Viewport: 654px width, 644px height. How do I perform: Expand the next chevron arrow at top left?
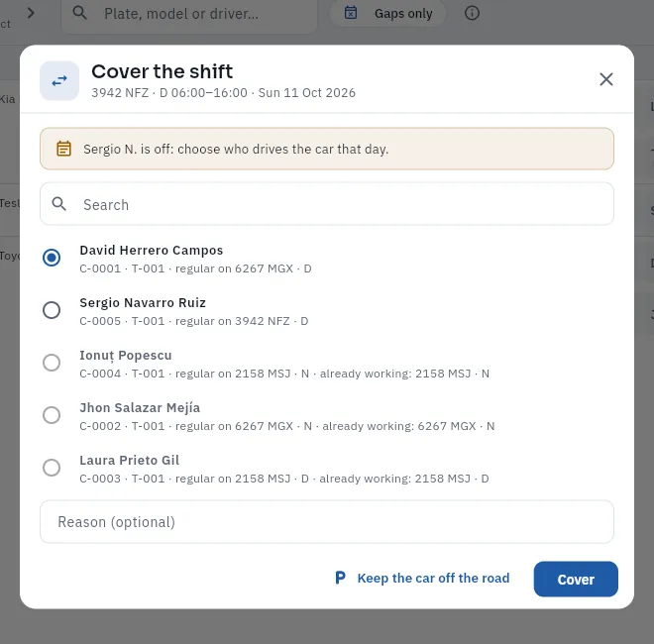31,13
